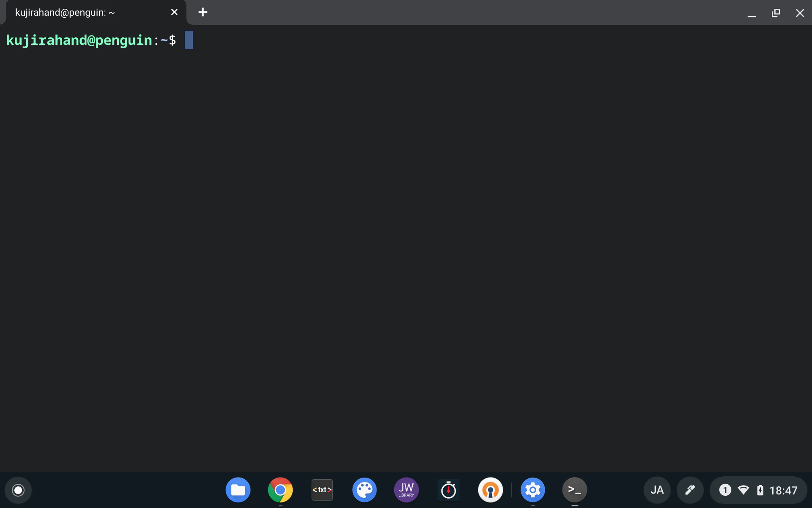The height and width of the screenshot is (508, 812).
Task: Launch Google Chrome from the shelf
Action: [280, 490]
